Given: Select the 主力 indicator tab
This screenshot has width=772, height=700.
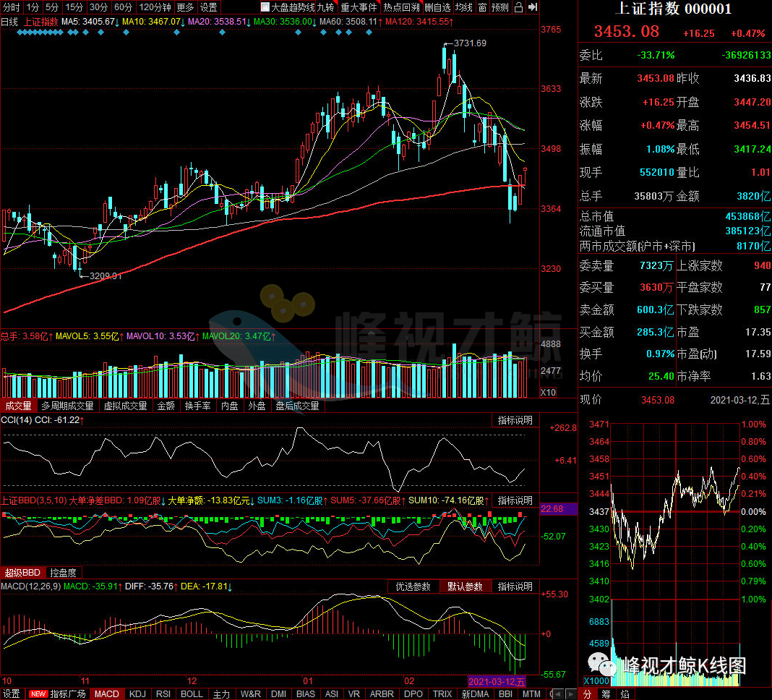Looking at the screenshot, I should click(221, 694).
